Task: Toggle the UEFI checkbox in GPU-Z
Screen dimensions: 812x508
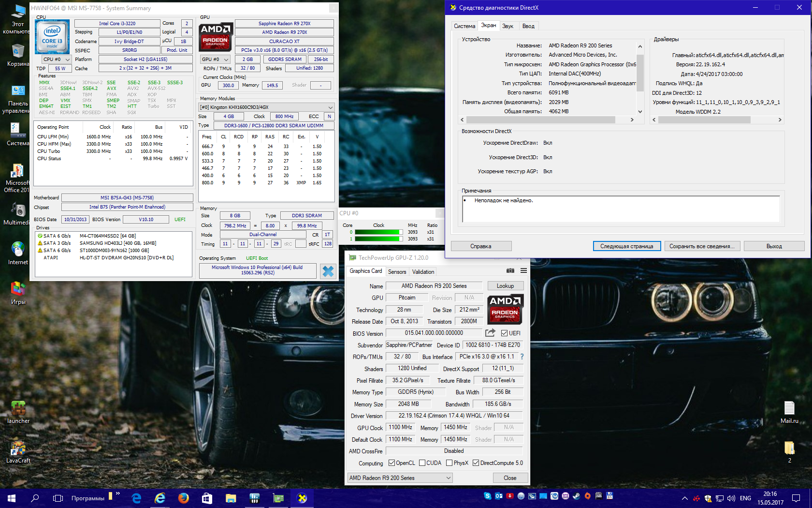Action: pos(504,333)
